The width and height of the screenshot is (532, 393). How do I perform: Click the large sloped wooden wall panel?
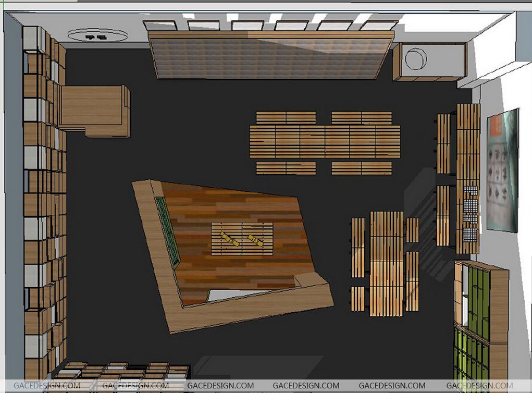[x=271, y=56]
